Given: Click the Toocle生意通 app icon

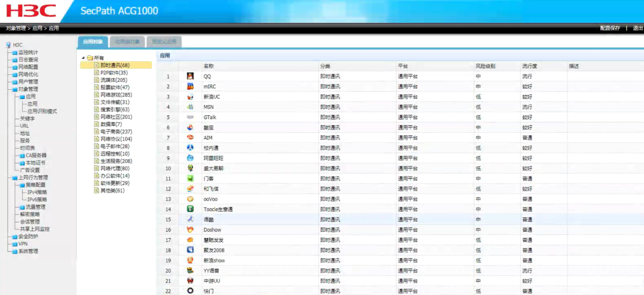Looking at the screenshot, I should click(190, 209).
